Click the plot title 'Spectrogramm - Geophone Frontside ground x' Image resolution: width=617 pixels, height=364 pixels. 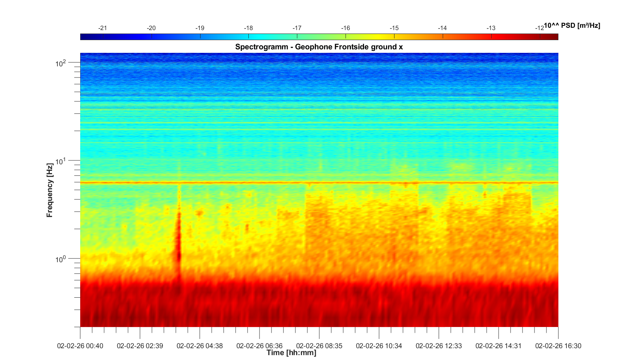[319, 47]
